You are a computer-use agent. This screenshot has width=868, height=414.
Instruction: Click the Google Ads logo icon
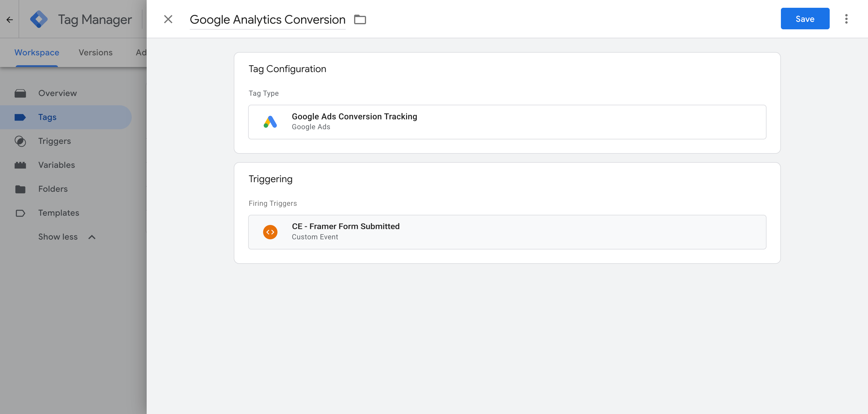coord(270,122)
